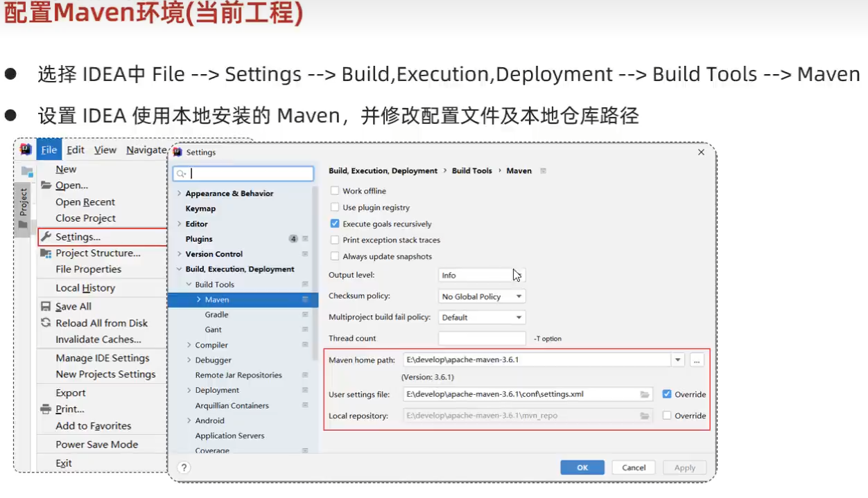
Task: Expand the Android node
Action: pyautogui.click(x=189, y=420)
